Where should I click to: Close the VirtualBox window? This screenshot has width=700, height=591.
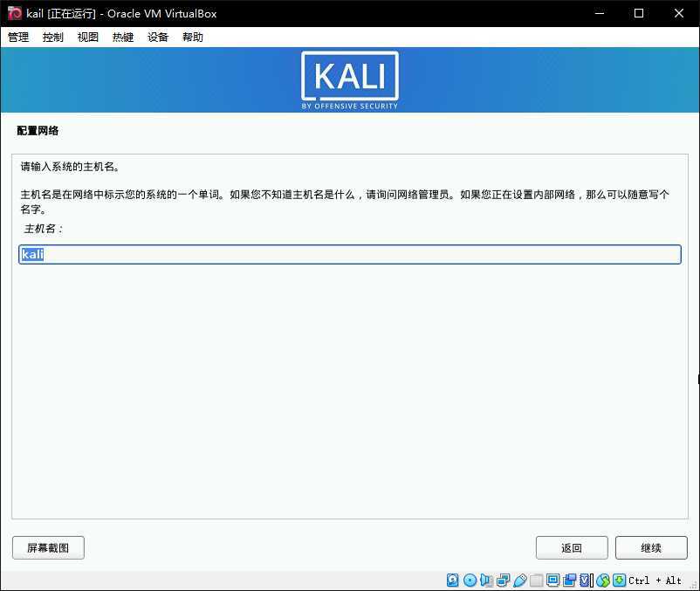tap(678, 13)
